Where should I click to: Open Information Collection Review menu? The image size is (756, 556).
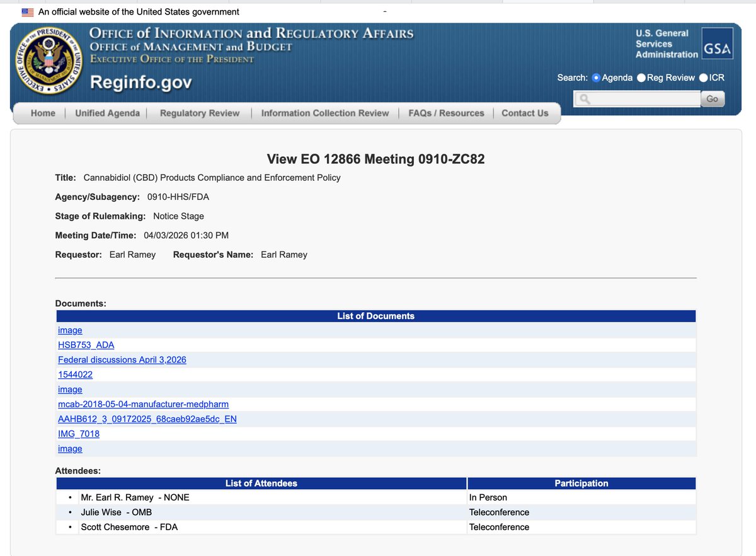325,113
